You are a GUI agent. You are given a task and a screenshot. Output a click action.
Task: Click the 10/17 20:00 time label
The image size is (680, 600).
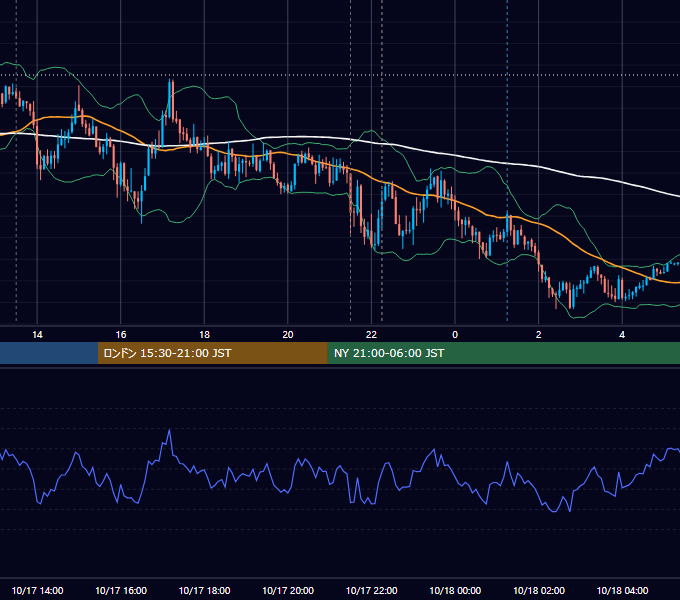(288, 590)
